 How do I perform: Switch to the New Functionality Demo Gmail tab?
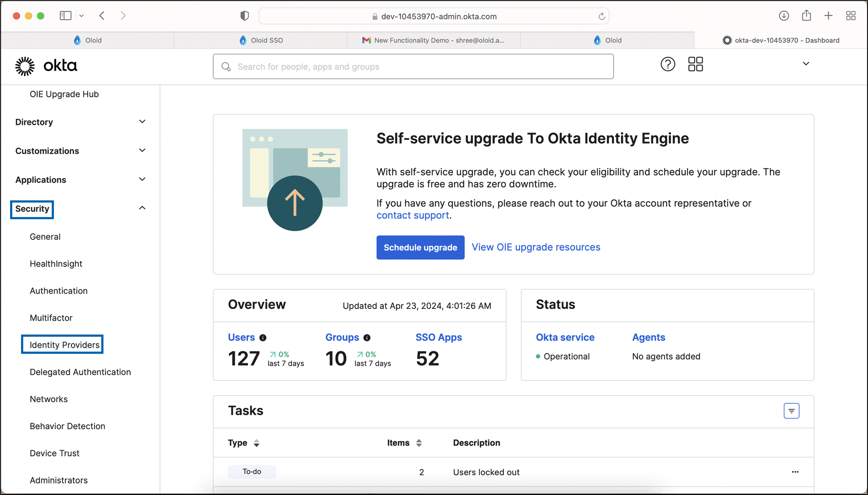tap(434, 40)
